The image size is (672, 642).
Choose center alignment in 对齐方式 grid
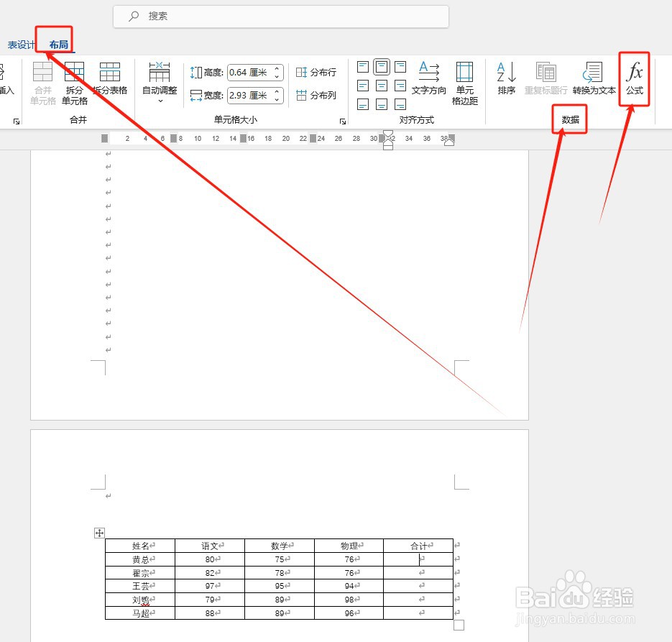click(381, 85)
